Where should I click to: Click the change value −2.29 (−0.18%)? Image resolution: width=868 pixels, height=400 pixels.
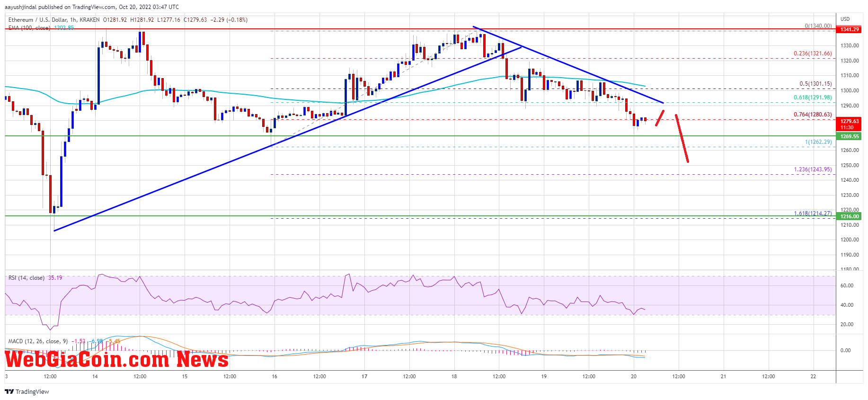click(229, 20)
